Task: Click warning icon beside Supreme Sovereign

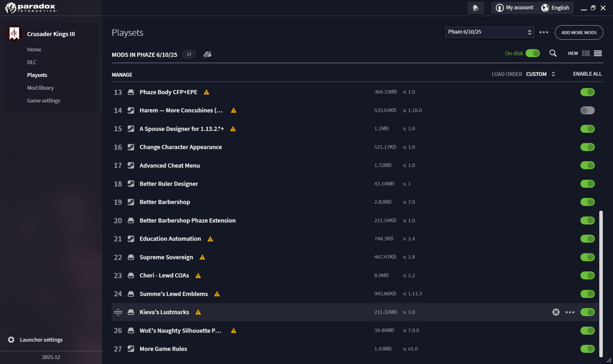Action: click(202, 257)
